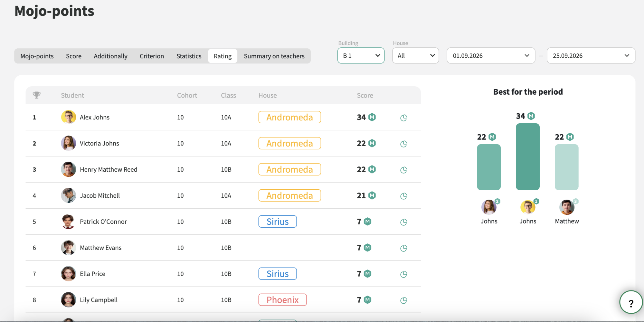Click Lily Campbell's avatar in the table

[x=69, y=300]
